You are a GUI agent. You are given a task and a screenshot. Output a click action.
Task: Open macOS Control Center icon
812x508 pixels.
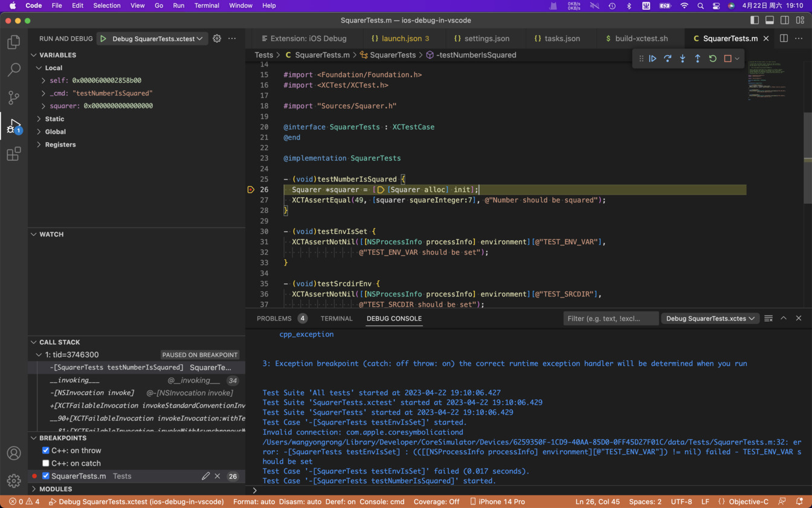(x=716, y=5)
